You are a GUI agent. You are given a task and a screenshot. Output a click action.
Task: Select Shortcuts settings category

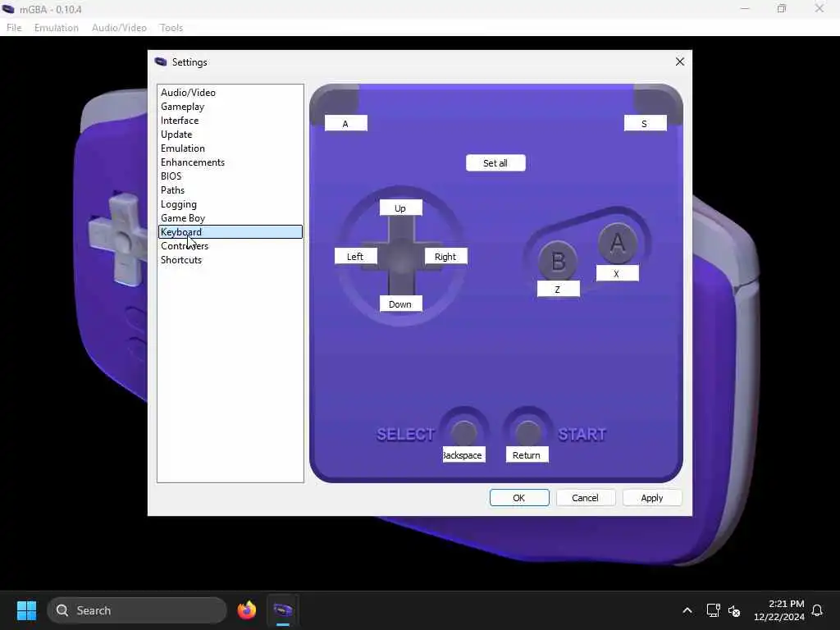point(231,260)
